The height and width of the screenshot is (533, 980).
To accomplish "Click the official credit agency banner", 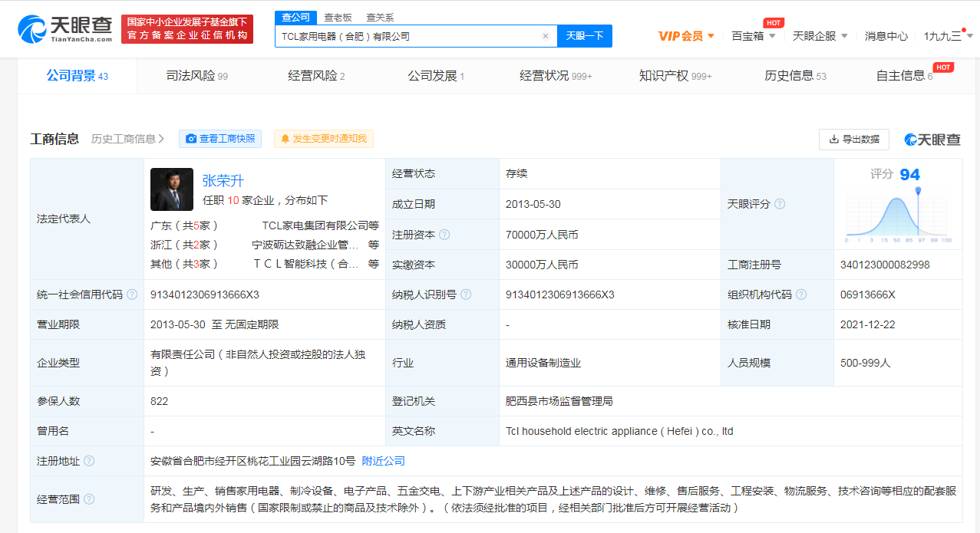I will [187, 29].
